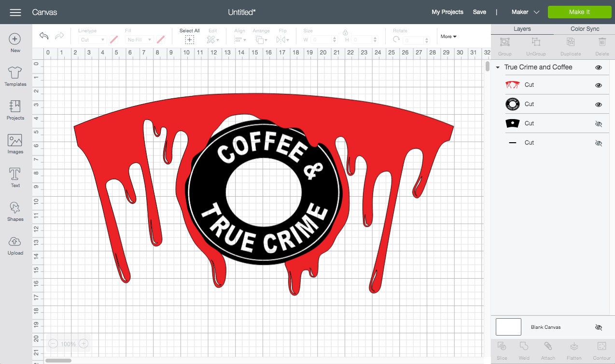The image size is (615, 364).
Task: Click the green Make It button
Action: [579, 12]
